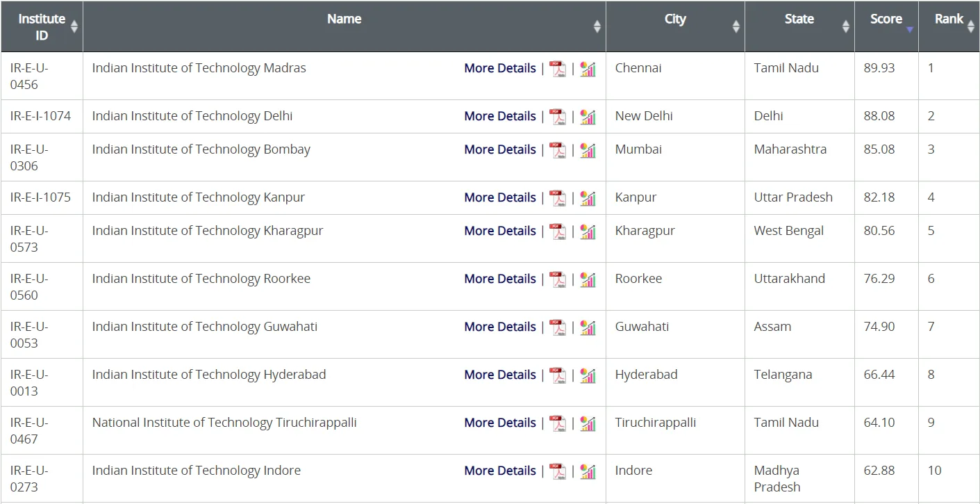Sort the table by State column

[799, 26]
